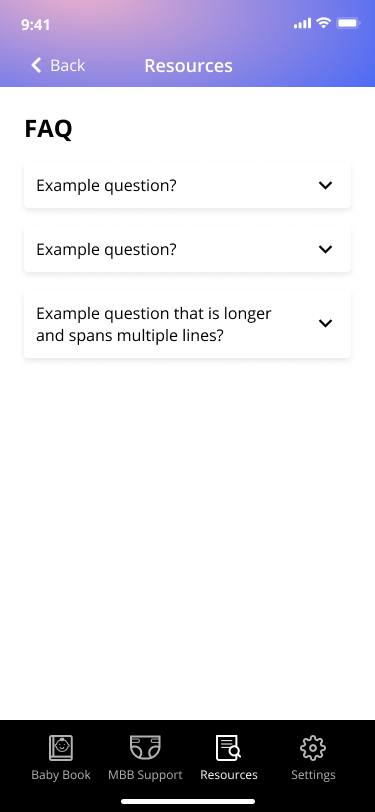Open the first Example question row
This screenshot has width=375, height=812.
(x=188, y=185)
